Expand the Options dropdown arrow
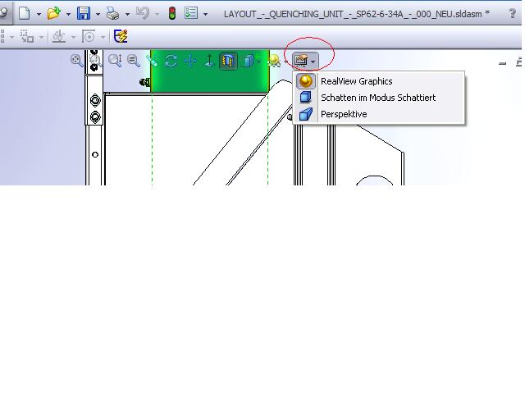The width and height of the screenshot is (525, 420). click(205, 15)
